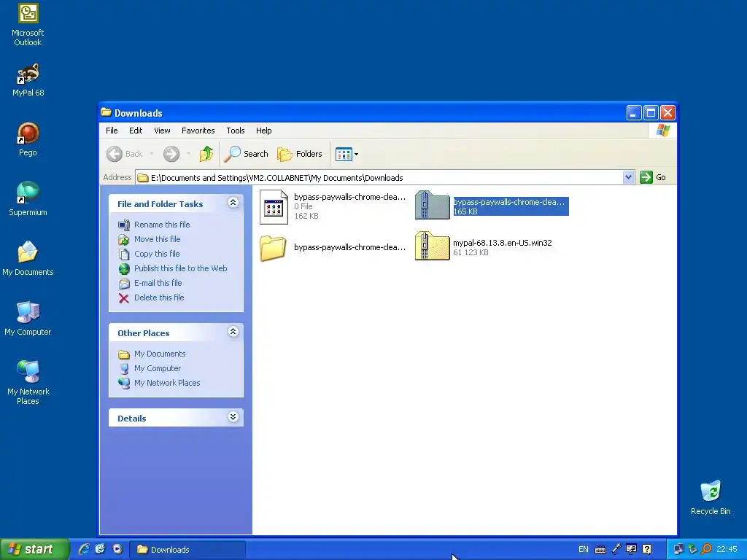The width and height of the screenshot is (747, 560).
Task: Click Copy this file link
Action: point(157,254)
